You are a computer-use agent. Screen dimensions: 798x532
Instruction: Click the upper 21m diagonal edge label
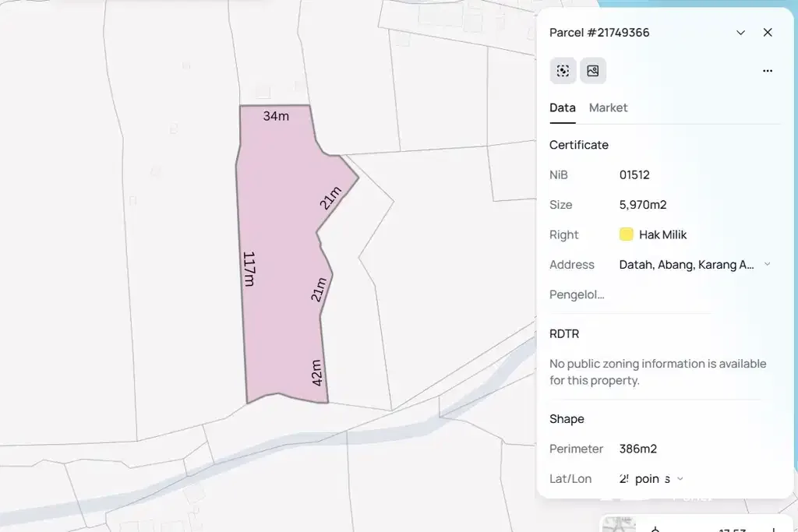tap(330, 198)
